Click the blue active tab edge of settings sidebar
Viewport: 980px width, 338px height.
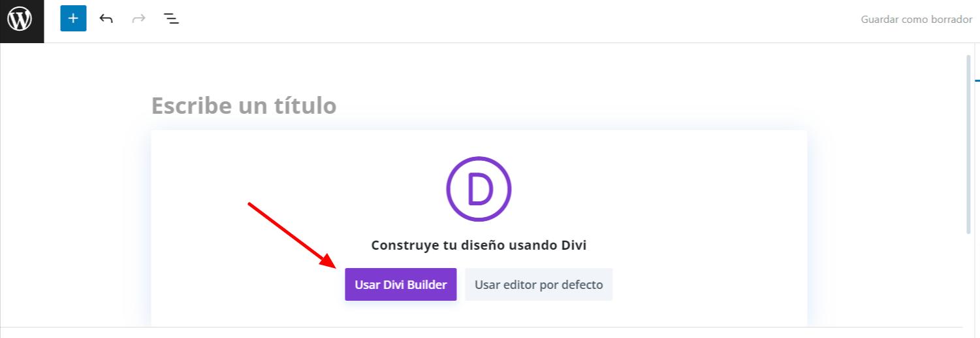point(977,80)
